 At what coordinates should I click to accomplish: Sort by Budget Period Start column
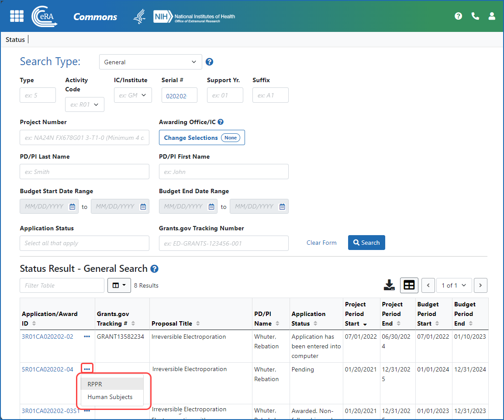(x=437, y=323)
